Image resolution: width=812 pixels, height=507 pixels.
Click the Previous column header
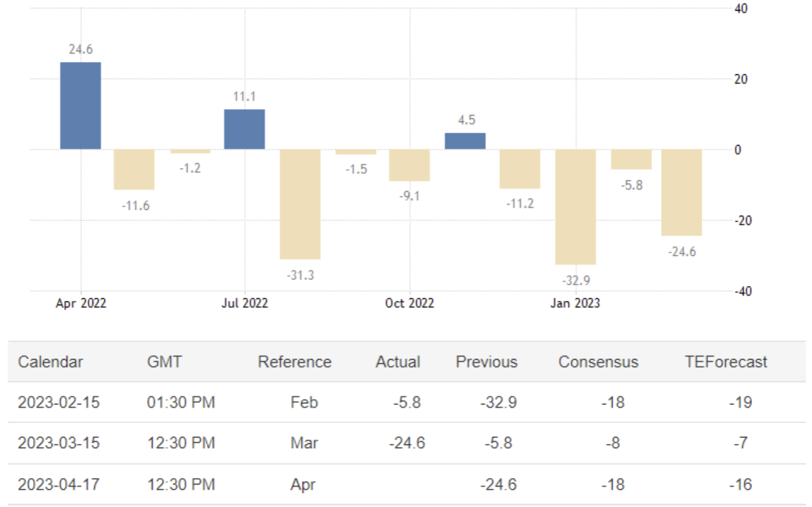[487, 361]
